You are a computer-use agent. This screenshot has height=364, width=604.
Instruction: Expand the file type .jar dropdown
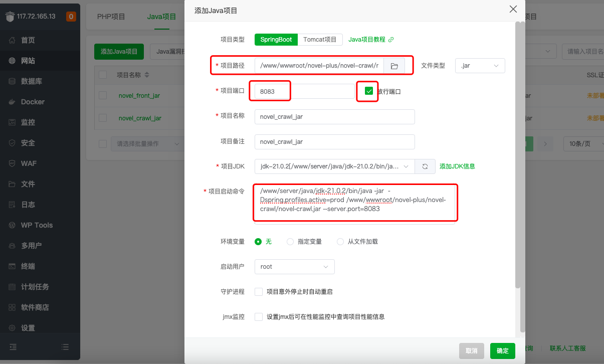point(480,66)
